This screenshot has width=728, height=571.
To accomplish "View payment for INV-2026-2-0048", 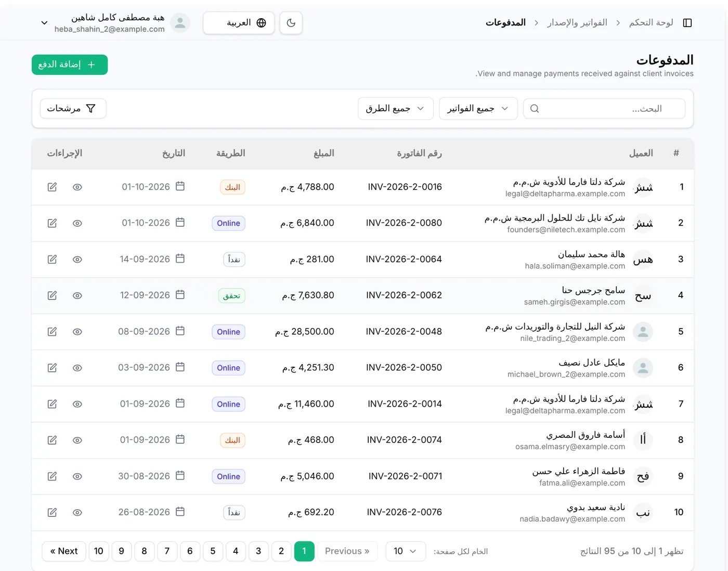I will click(77, 332).
